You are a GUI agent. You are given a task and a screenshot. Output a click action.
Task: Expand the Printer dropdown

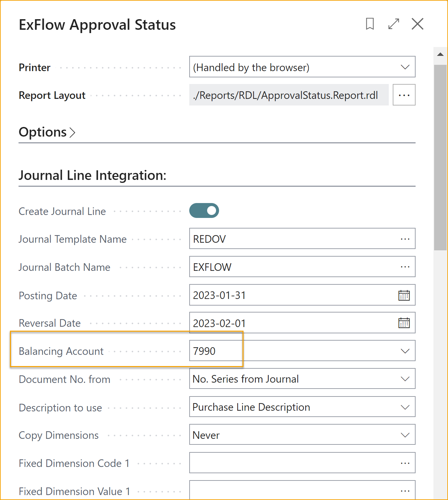[405, 67]
